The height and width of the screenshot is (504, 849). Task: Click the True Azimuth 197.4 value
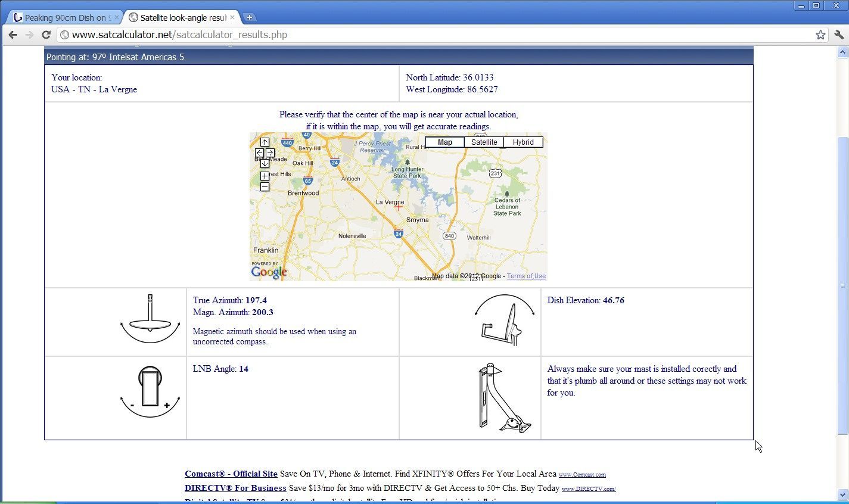click(256, 300)
